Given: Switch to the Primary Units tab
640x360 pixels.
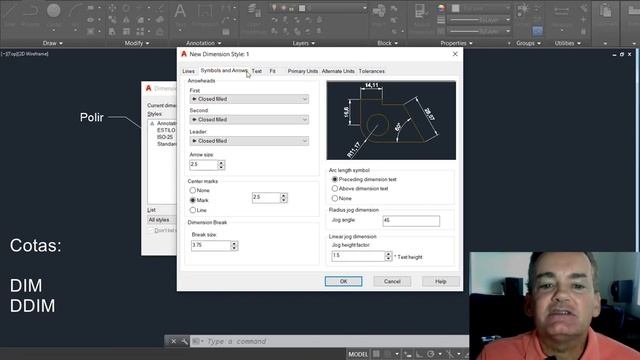Looking at the screenshot, I should click(302, 71).
